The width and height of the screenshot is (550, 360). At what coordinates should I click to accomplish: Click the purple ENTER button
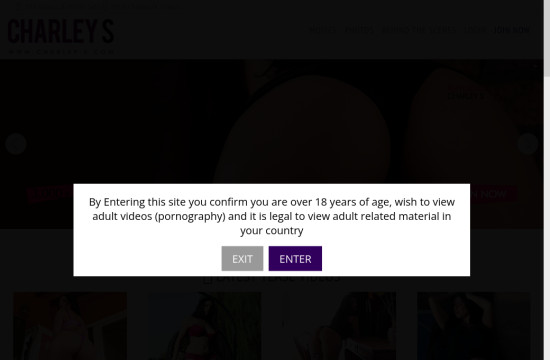(x=295, y=259)
